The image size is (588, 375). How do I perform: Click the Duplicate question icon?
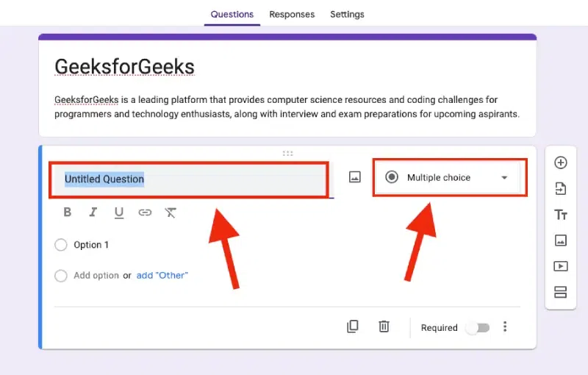coord(353,326)
